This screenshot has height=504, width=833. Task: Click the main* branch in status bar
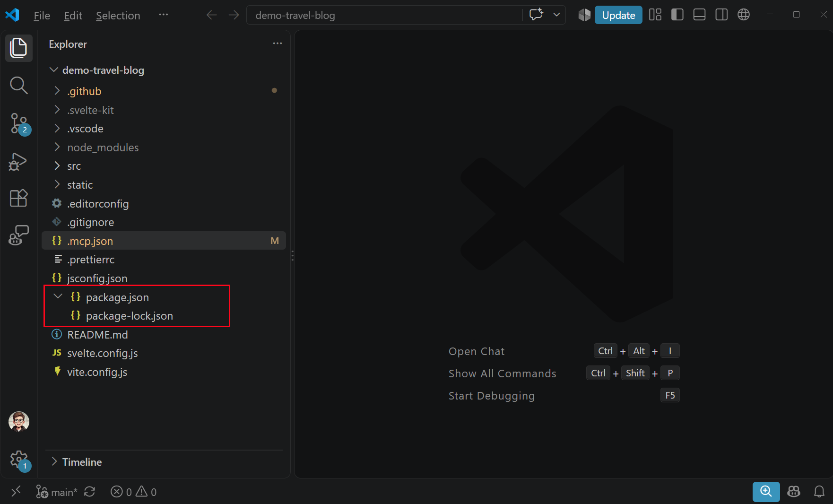(x=56, y=492)
